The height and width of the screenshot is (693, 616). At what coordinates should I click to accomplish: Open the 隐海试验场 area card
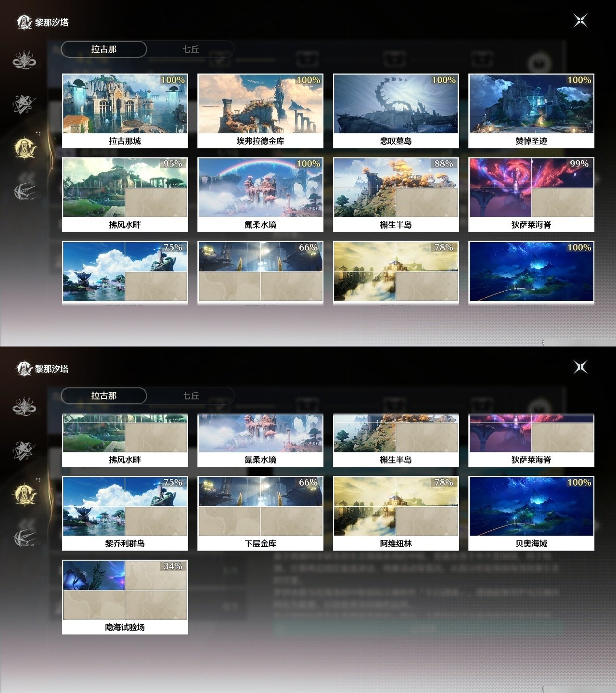[x=125, y=597]
